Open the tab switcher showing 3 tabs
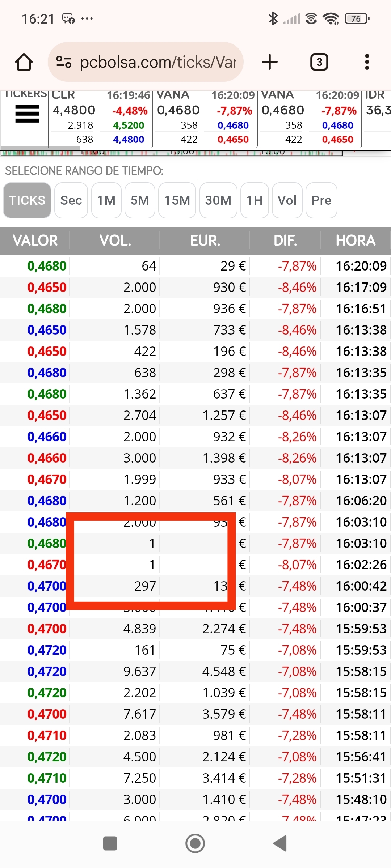391x868 pixels. (x=319, y=62)
